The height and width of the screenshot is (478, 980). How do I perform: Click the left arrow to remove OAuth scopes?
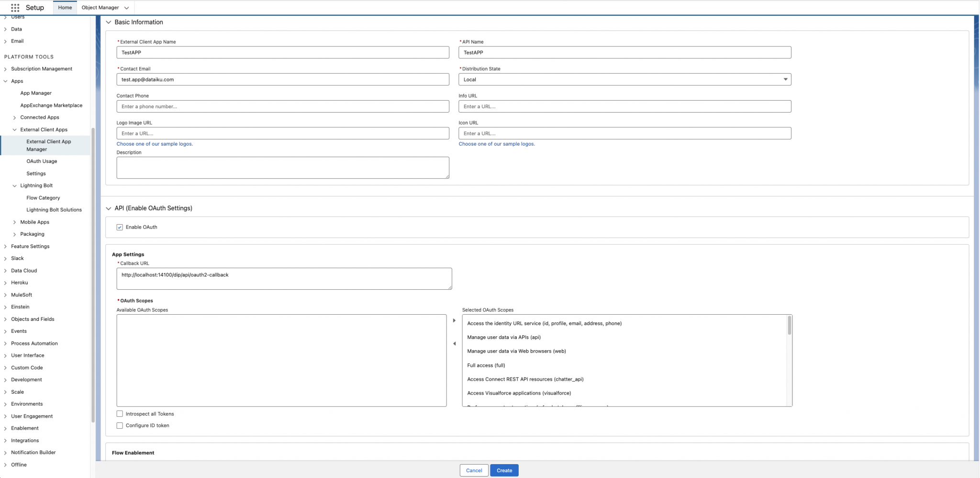[454, 344]
